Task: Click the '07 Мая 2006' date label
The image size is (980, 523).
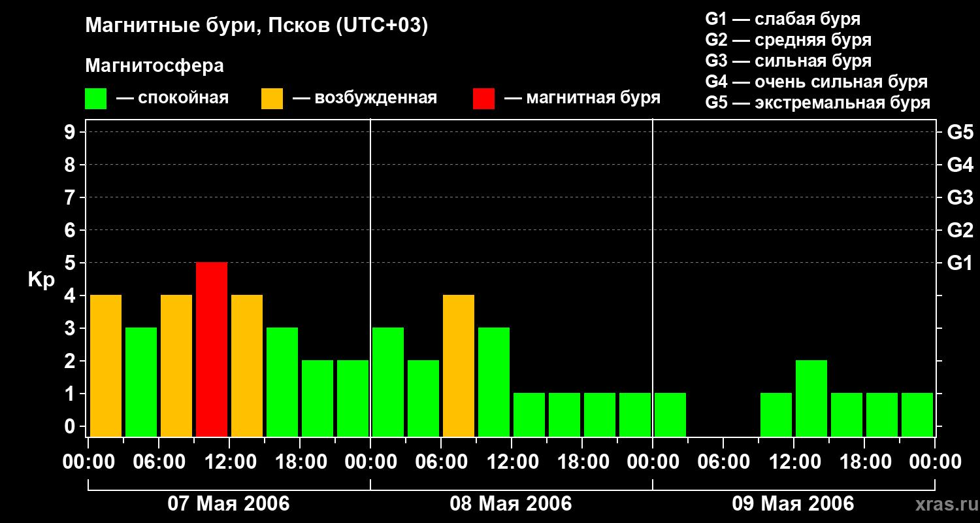Action: [x=229, y=504]
